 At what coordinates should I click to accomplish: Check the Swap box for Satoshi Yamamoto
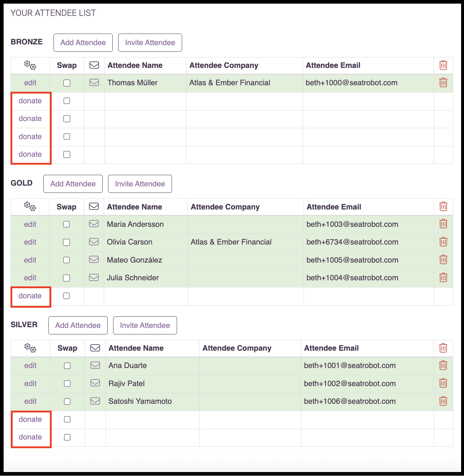(x=67, y=402)
